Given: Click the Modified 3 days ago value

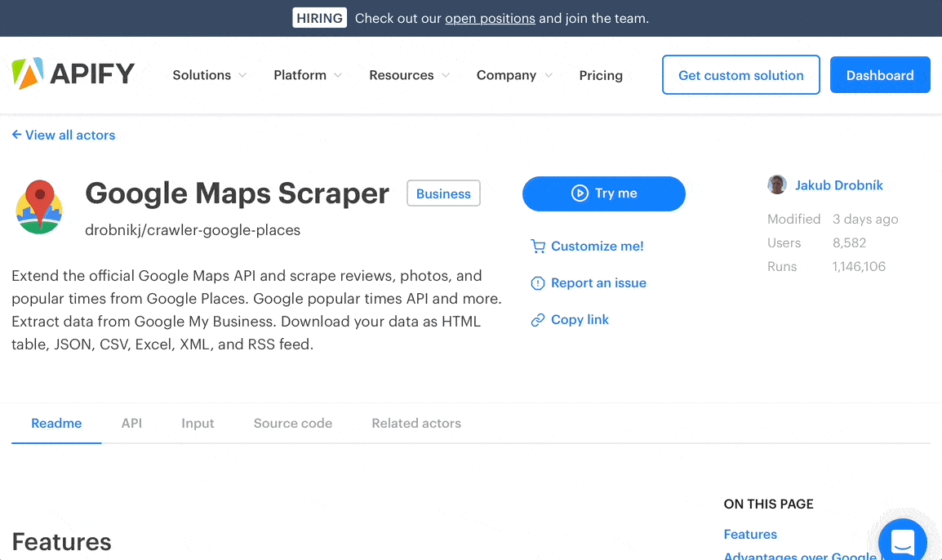Looking at the screenshot, I should [x=865, y=220].
